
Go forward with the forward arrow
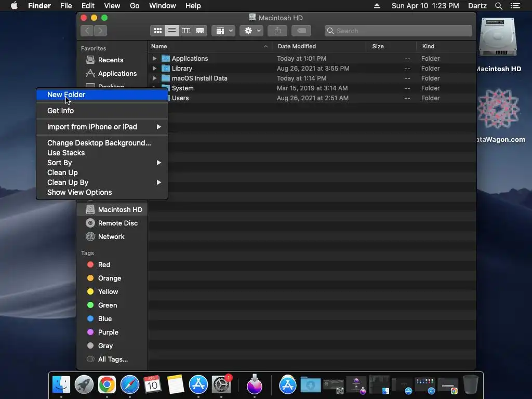[100, 31]
